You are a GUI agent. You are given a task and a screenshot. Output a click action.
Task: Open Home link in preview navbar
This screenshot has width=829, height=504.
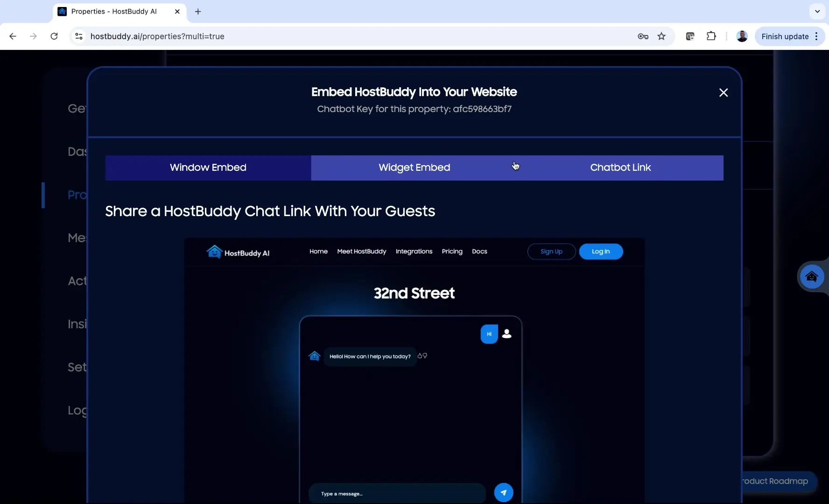318,252
